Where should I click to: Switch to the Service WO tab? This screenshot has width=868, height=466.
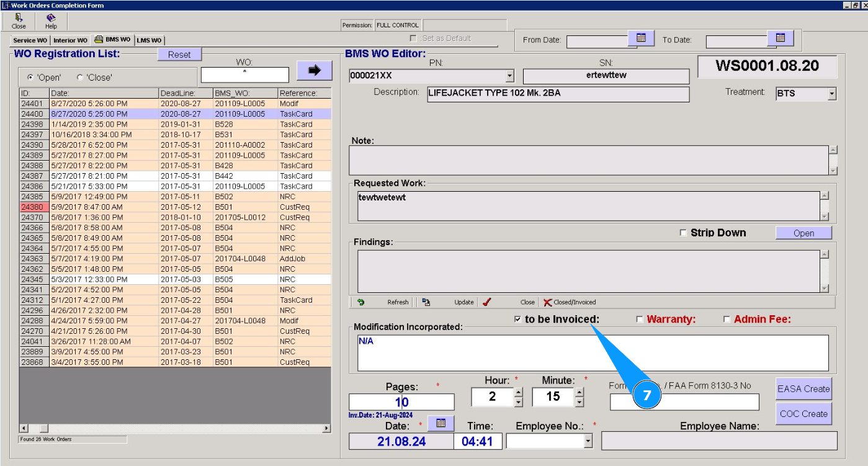(x=30, y=40)
